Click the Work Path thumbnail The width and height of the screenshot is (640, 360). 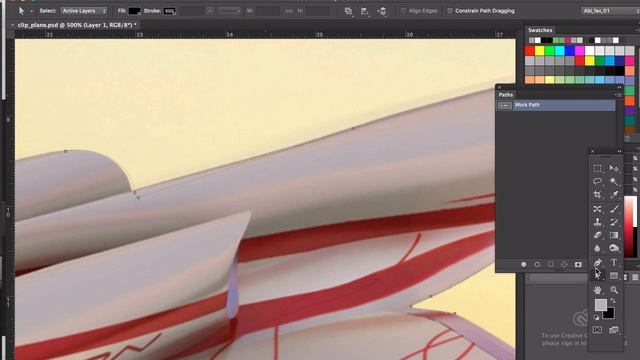pos(505,105)
